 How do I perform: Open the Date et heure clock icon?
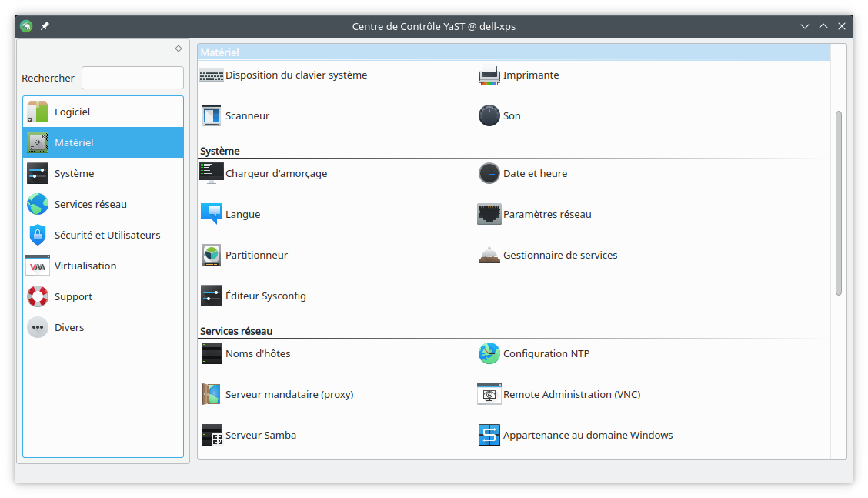[489, 173]
